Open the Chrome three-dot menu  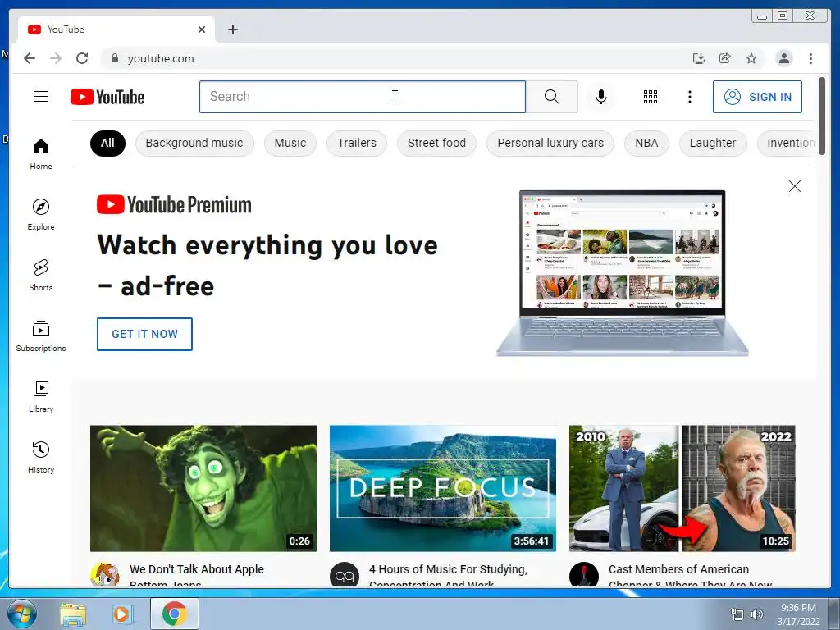coord(810,58)
